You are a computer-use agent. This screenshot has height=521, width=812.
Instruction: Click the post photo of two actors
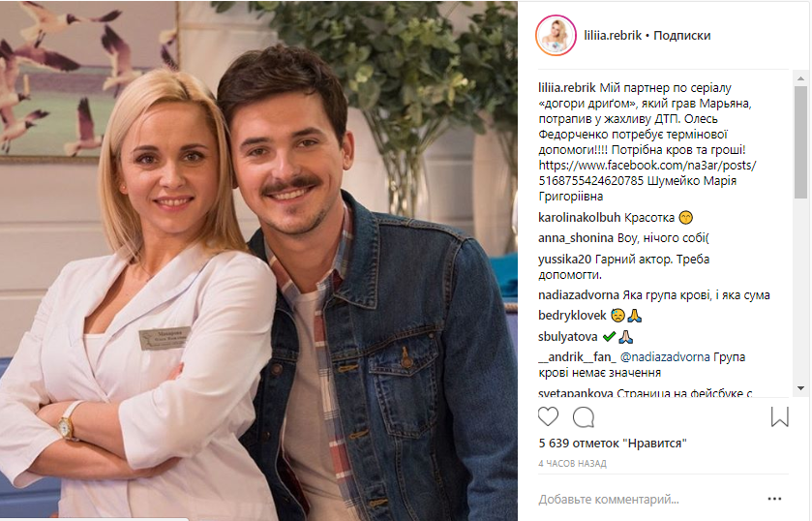(258, 260)
